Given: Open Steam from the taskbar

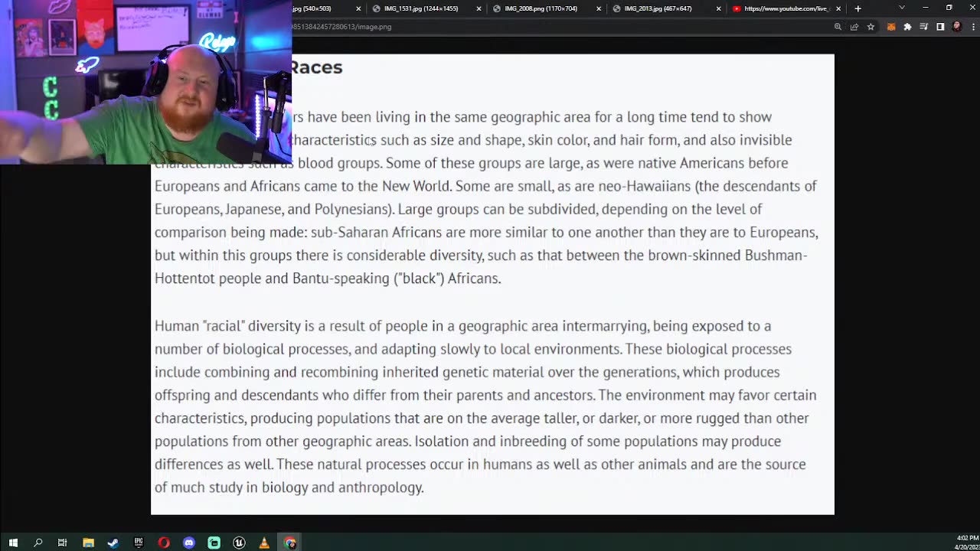Looking at the screenshot, I should point(113,543).
